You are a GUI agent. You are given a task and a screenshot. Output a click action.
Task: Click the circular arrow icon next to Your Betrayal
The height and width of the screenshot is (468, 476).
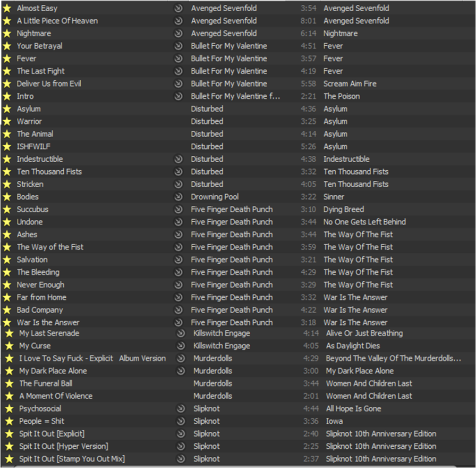(178, 46)
